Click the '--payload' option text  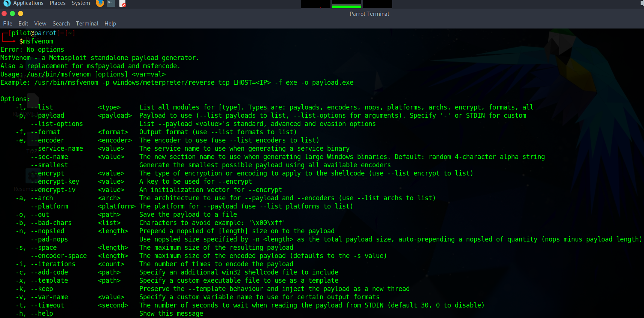[47, 115]
